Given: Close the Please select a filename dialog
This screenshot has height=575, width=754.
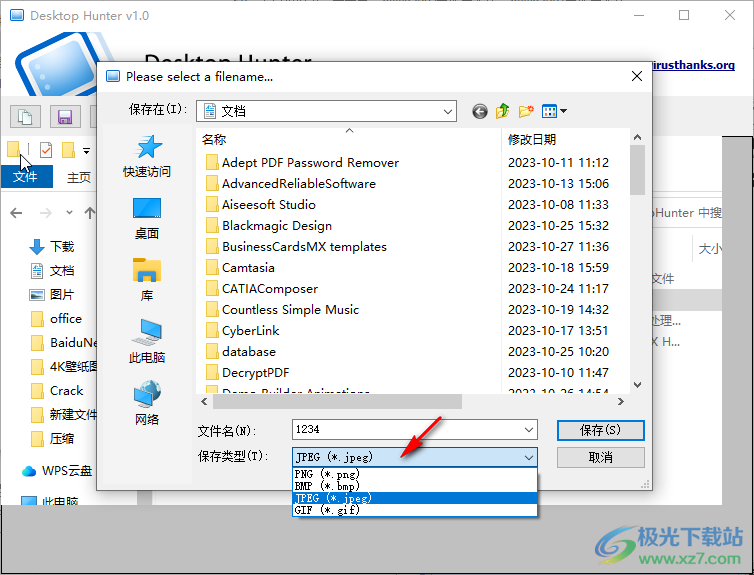Looking at the screenshot, I should click(x=637, y=76).
